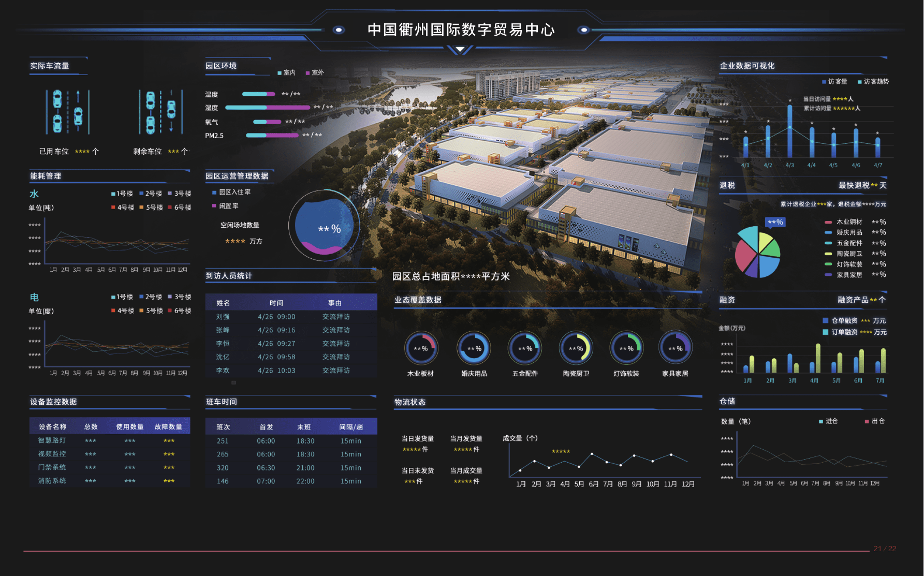
Task: Open the 刘强 visitor record row
Action: coord(290,317)
